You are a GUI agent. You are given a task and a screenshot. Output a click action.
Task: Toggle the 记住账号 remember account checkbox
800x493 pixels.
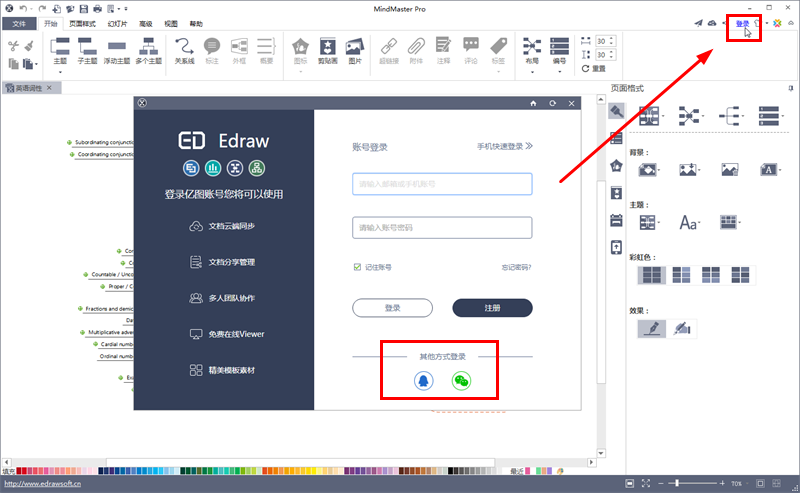357,267
